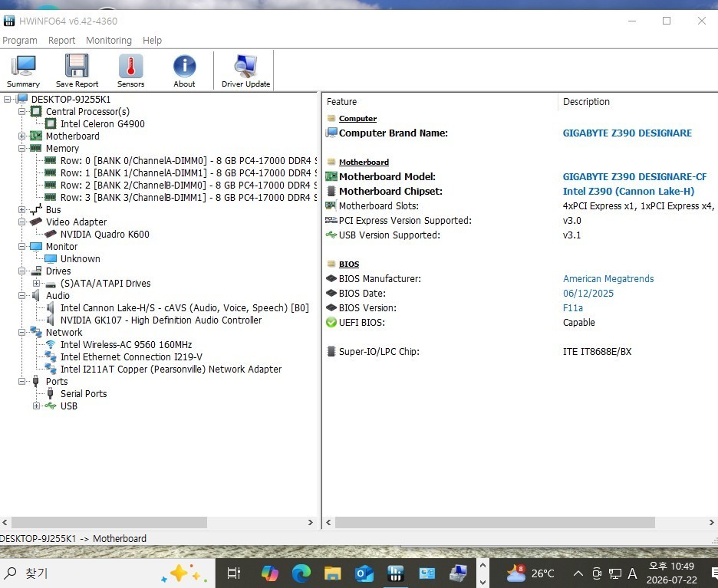718x588 pixels.
Task: Show hidden system tray icons
Action: (578, 573)
